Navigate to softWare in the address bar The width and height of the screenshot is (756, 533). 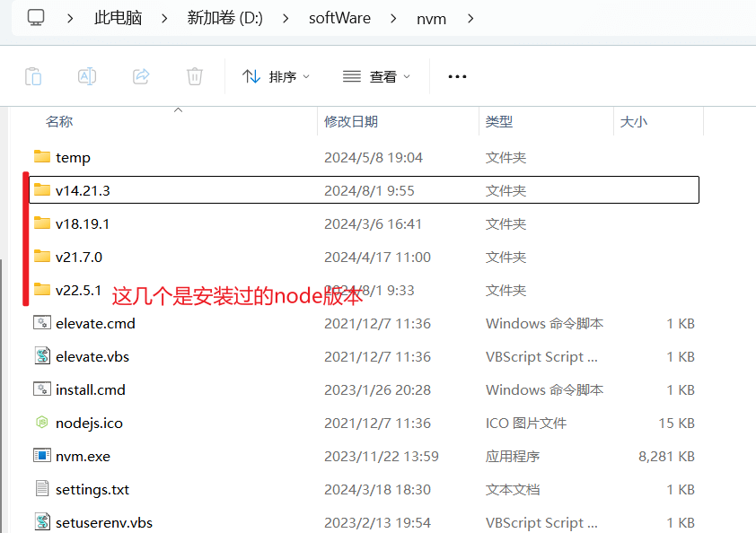[339, 18]
